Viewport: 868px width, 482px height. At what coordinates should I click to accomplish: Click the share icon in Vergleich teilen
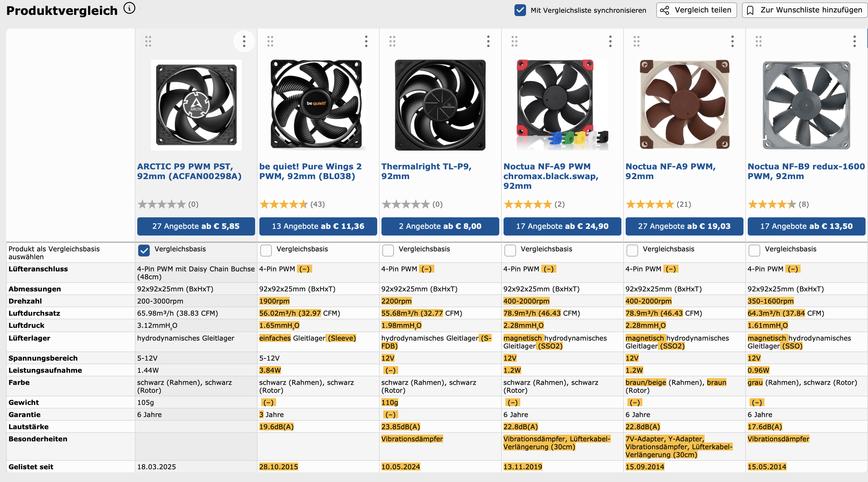click(x=665, y=10)
